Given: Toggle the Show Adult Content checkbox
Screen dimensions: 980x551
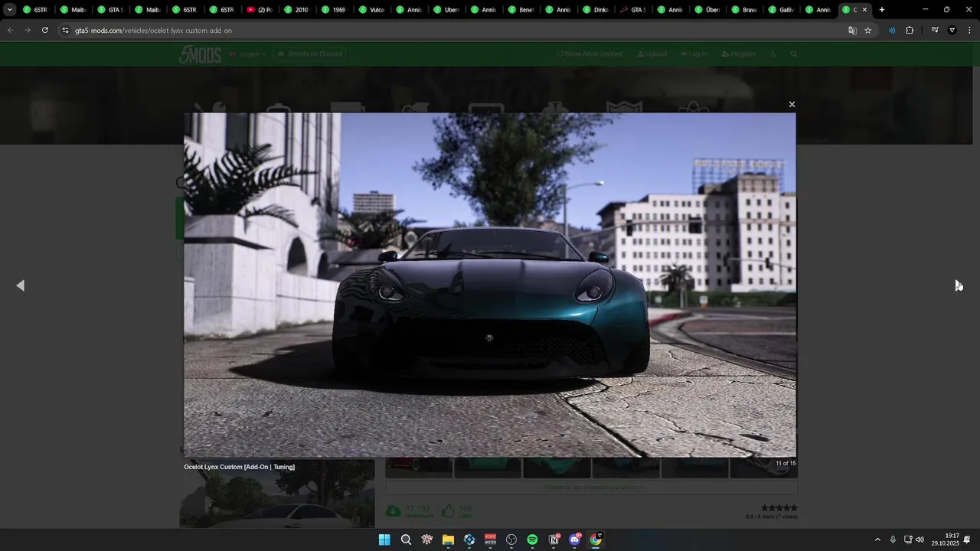Looking at the screenshot, I should pyautogui.click(x=560, y=54).
